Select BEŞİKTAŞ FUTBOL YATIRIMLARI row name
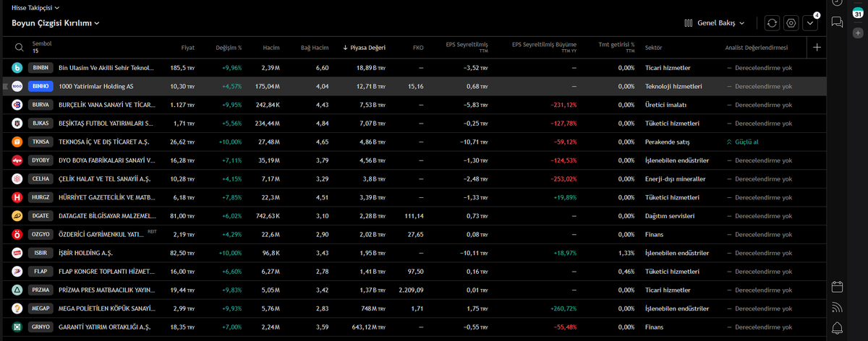 [x=106, y=124]
